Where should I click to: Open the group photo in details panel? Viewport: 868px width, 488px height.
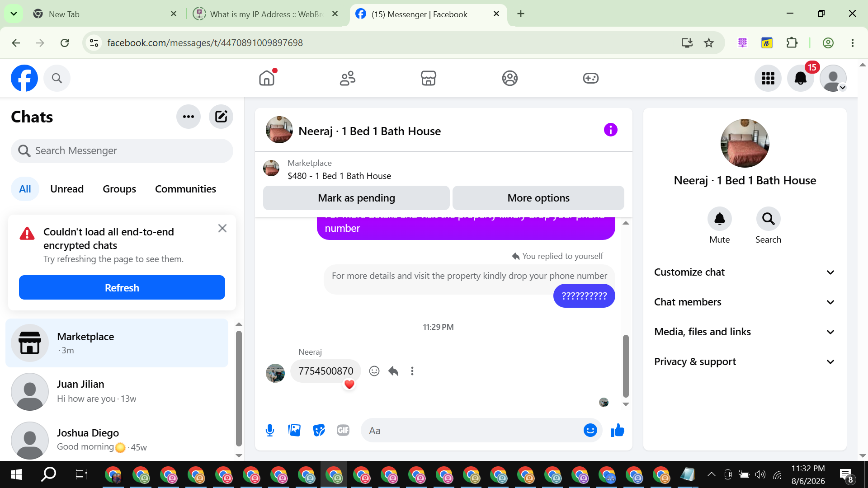point(745,143)
